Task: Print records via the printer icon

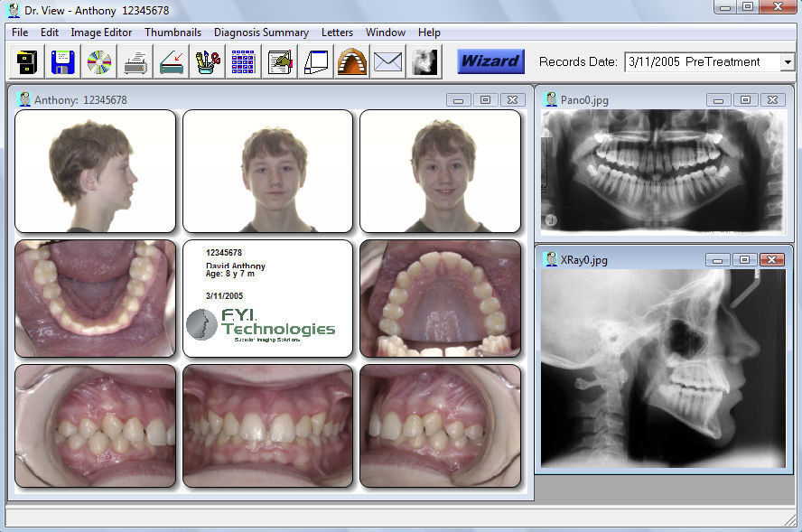Action: pyautogui.click(x=133, y=61)
